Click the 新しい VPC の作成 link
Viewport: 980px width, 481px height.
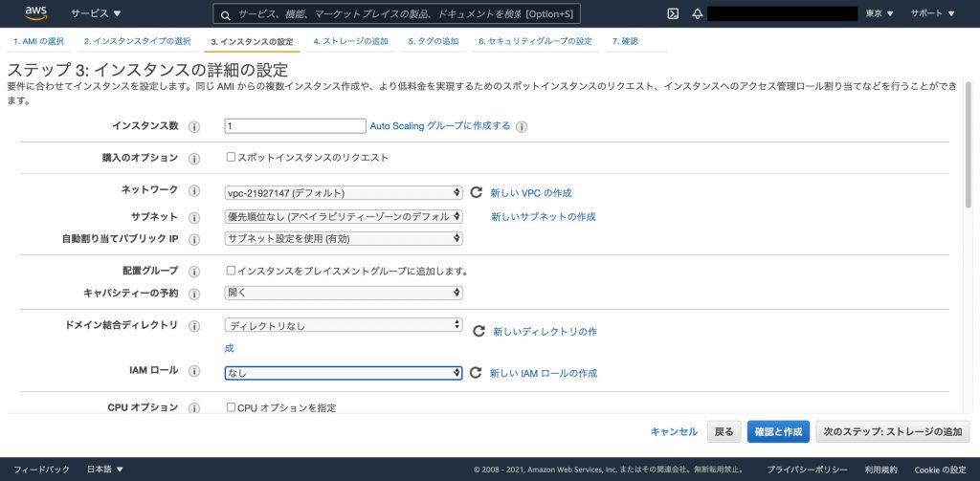coord(530,193)
